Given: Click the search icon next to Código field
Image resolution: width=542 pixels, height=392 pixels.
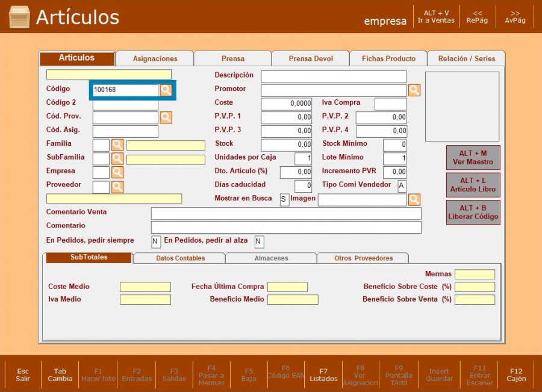Looking at the screenshot, I should [x=166, y=90].
